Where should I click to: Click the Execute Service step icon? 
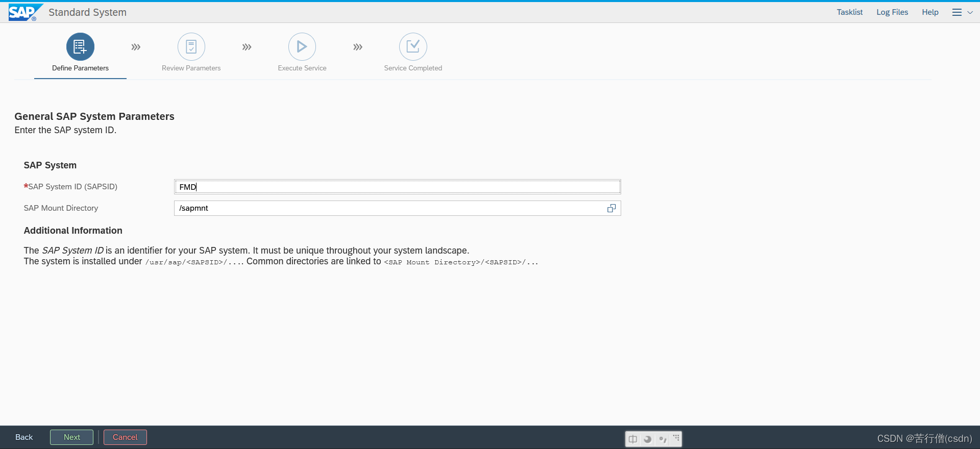(302, 47)
